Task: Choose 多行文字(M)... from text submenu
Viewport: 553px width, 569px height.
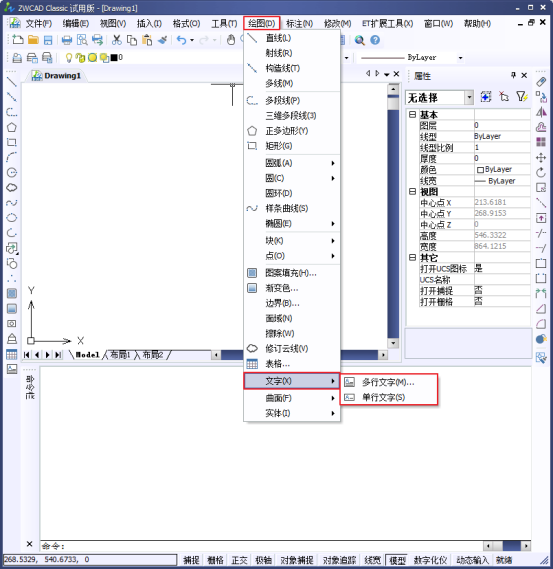Action: [389, 382]
